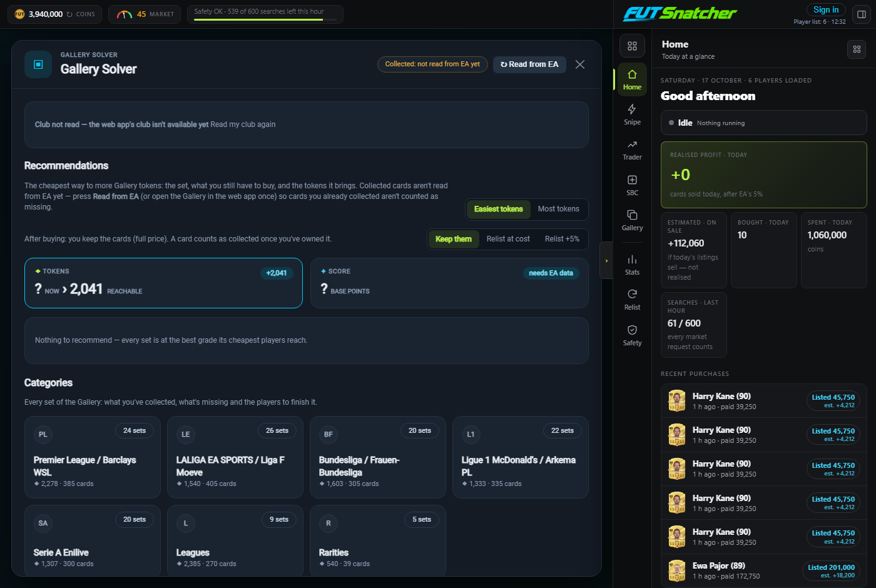Image resolution: width=876 pixels, height=588 pixels.
Task: Open the Stats section in sidebar
Action: [632, 265]
